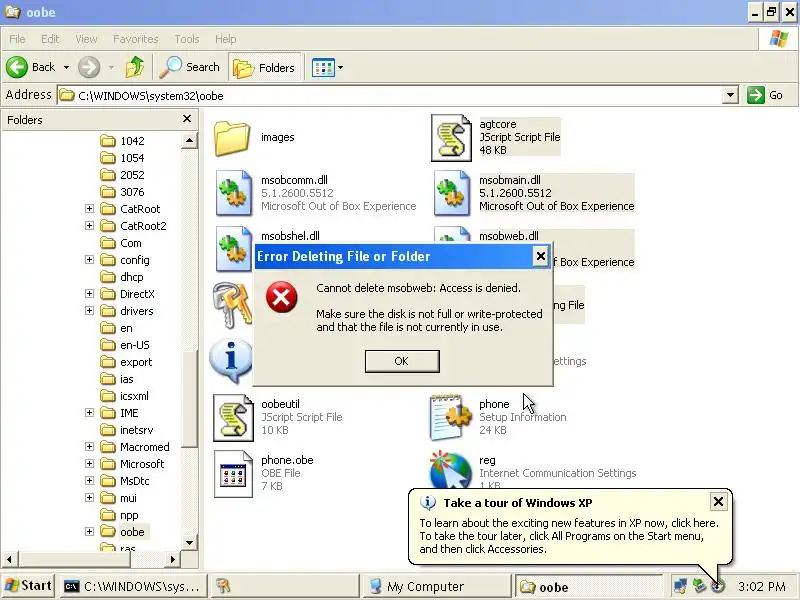Click the Go button

pyautogui.click(x=765, y=95)
